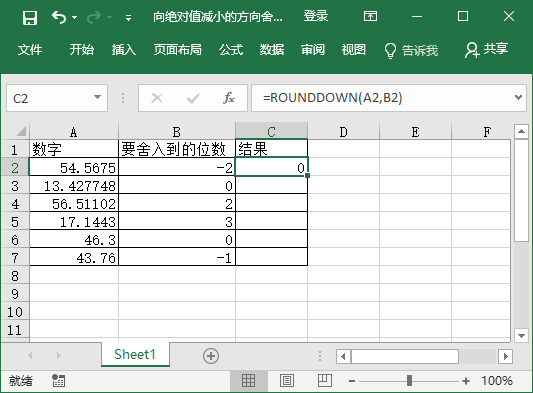Click the 登录 sign-in link
This screenshot has height=393, width=533.
pos(316,16)
